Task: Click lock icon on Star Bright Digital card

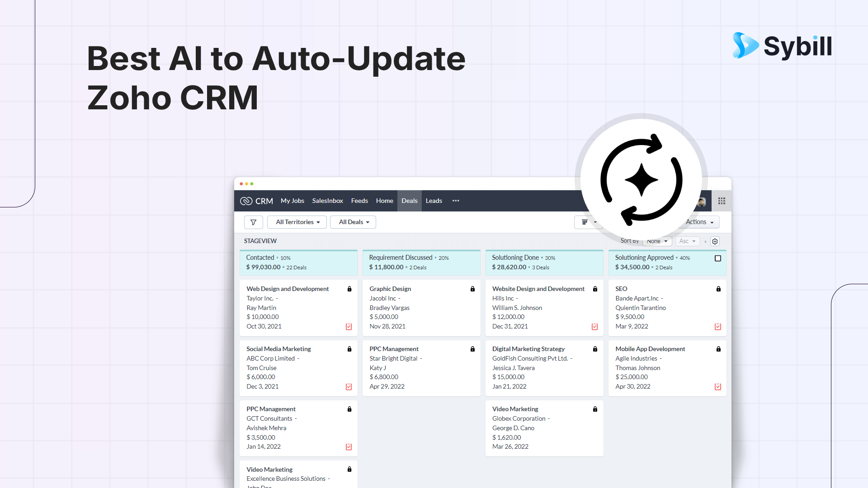Action: click(x=472, y=349)
